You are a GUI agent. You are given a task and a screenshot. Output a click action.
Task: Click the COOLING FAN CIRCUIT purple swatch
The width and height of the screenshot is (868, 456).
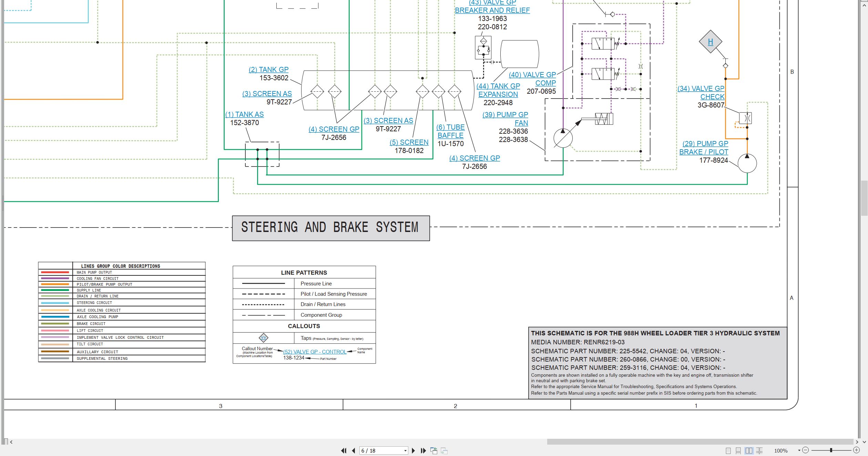pyautogui.click(x=55, y=278)
